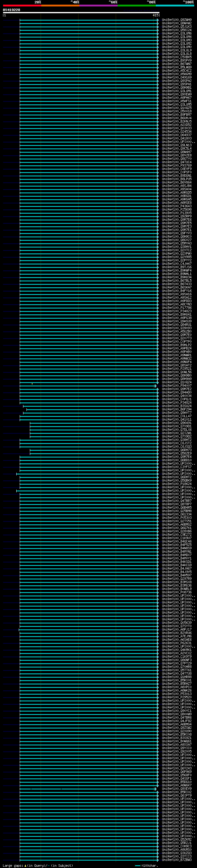Select the UniRef100_B9FBM7 label

[177, 115]
